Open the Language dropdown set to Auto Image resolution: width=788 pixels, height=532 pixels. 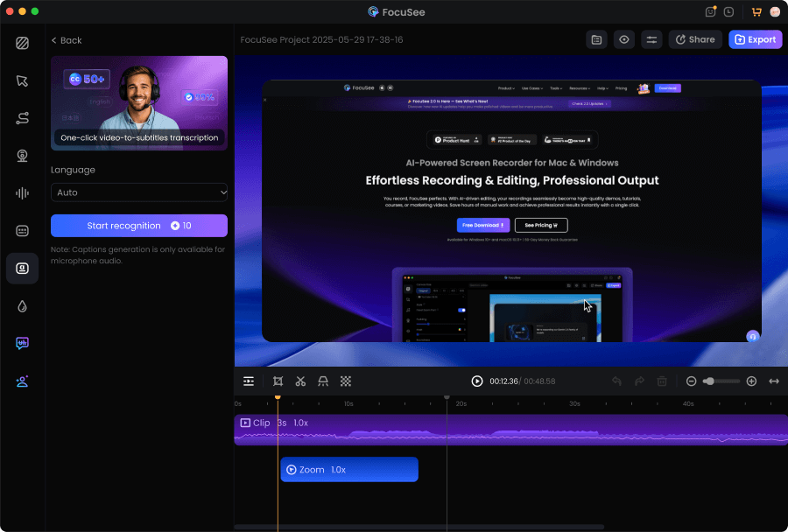pos(139,192)
